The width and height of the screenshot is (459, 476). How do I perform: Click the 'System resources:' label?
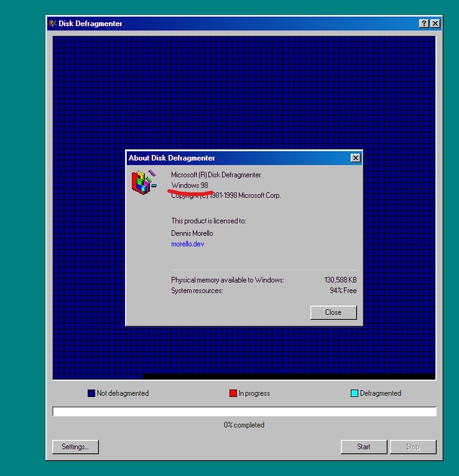(x=197, y=291)
